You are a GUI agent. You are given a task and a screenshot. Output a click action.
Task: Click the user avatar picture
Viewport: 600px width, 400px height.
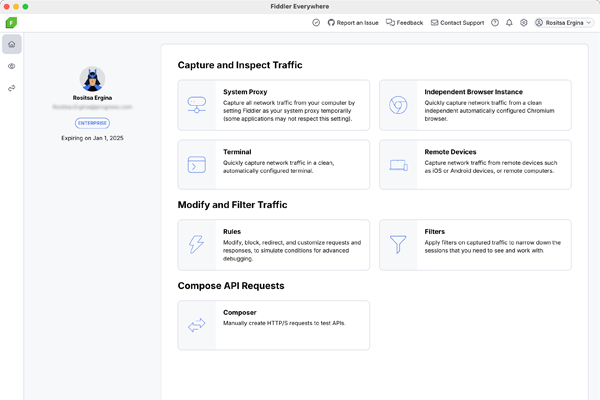click(x=92, y=78)
